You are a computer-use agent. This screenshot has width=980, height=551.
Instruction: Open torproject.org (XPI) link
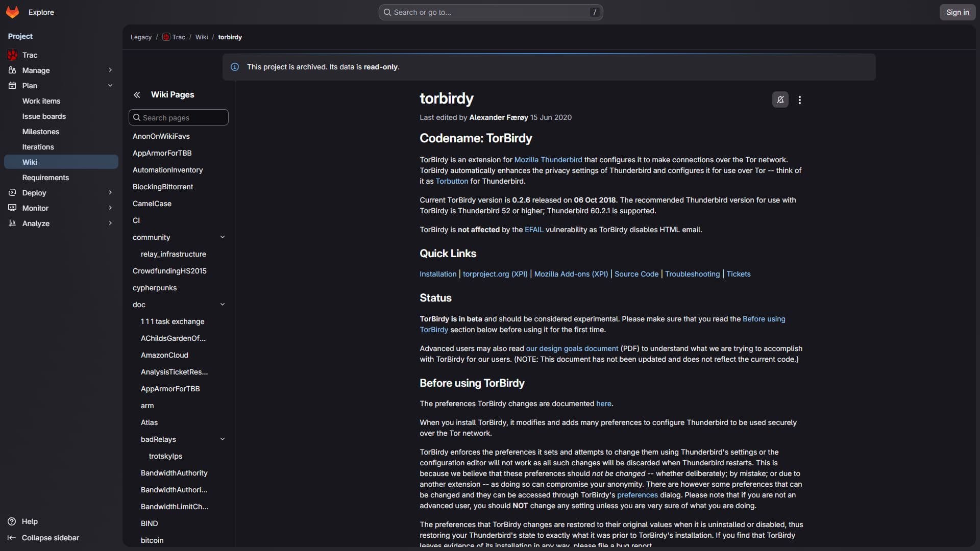(x=495, y=274)
